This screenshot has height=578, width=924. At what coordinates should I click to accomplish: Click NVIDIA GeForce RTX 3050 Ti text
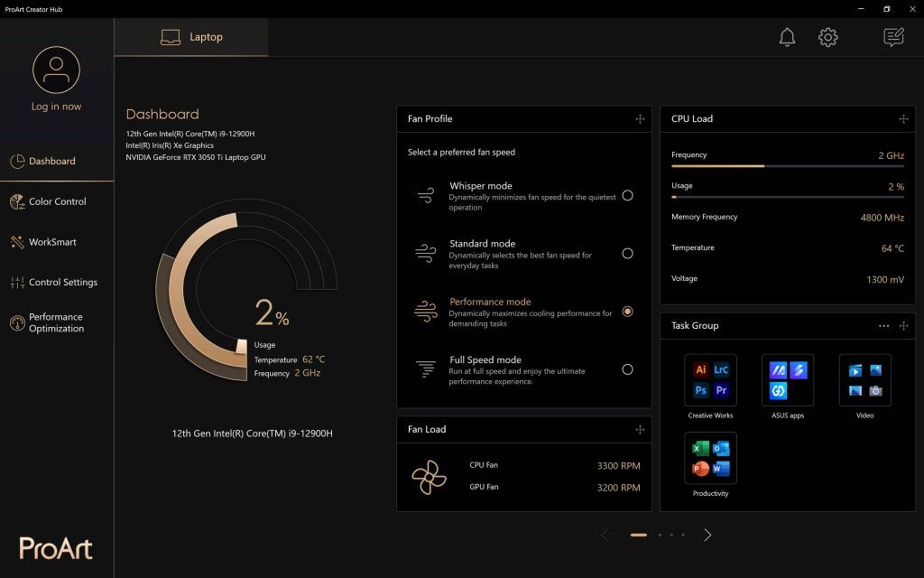(196, 157)
